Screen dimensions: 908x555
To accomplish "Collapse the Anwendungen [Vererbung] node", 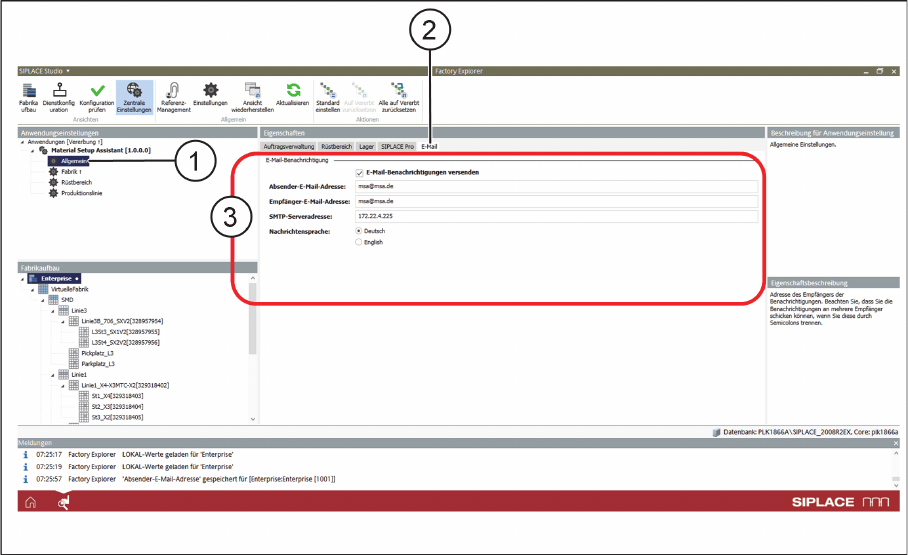I will coord(23,142).
